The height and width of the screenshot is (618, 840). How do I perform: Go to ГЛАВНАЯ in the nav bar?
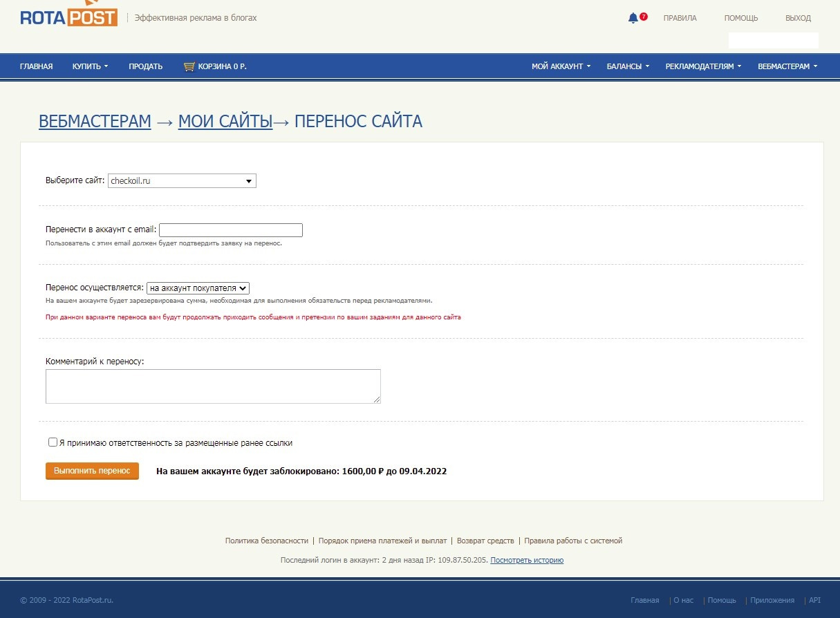point(37,66)
